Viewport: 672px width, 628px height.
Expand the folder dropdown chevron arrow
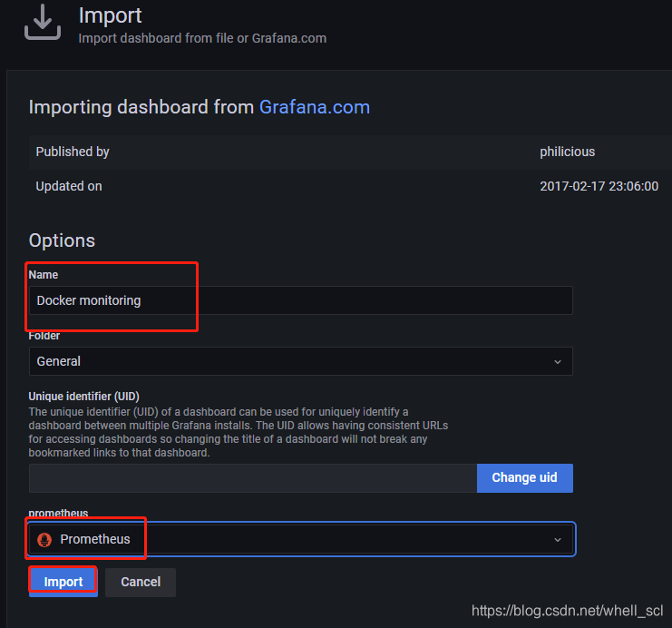557,361
